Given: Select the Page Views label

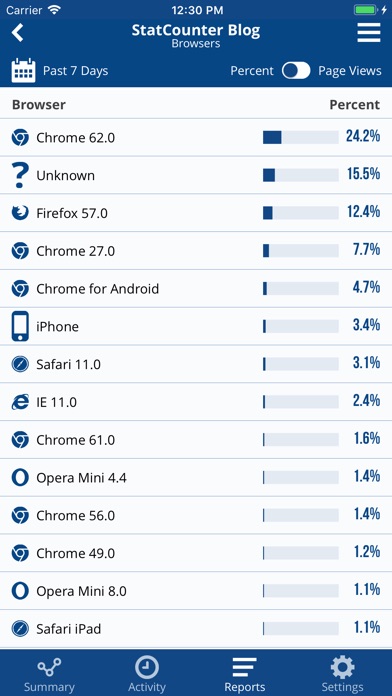Looking at the screenshot, I should (x=350, y=71).
